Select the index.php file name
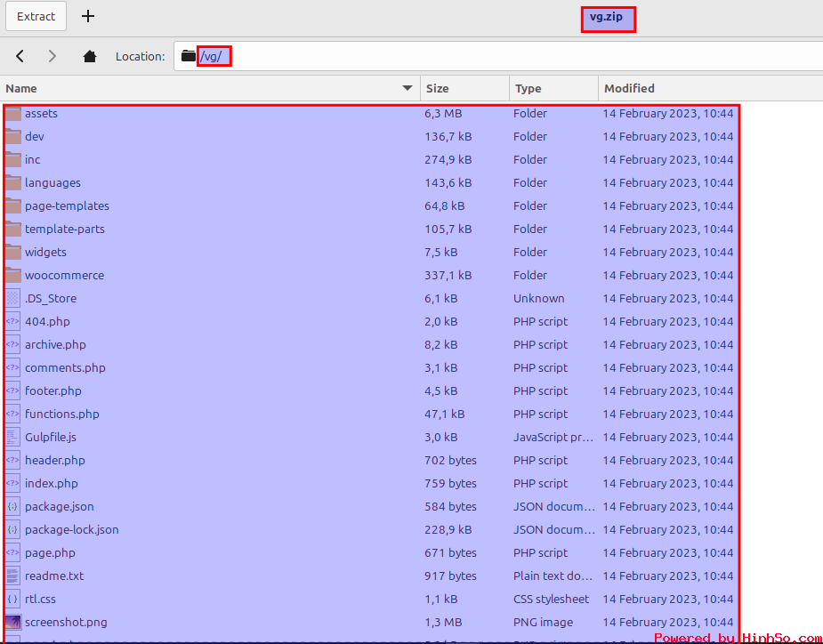 coord(52,483)
